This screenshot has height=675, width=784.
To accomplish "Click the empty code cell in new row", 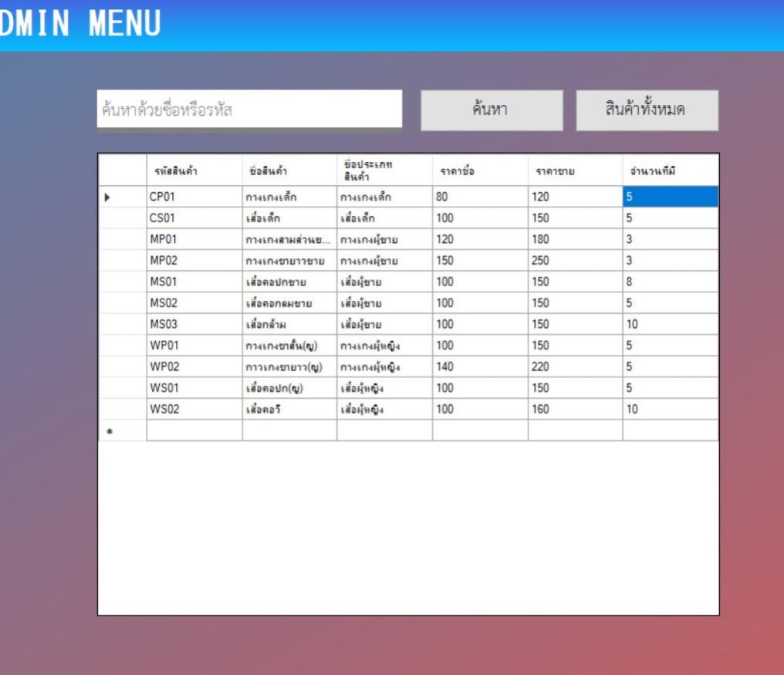I will pos(194,430).
